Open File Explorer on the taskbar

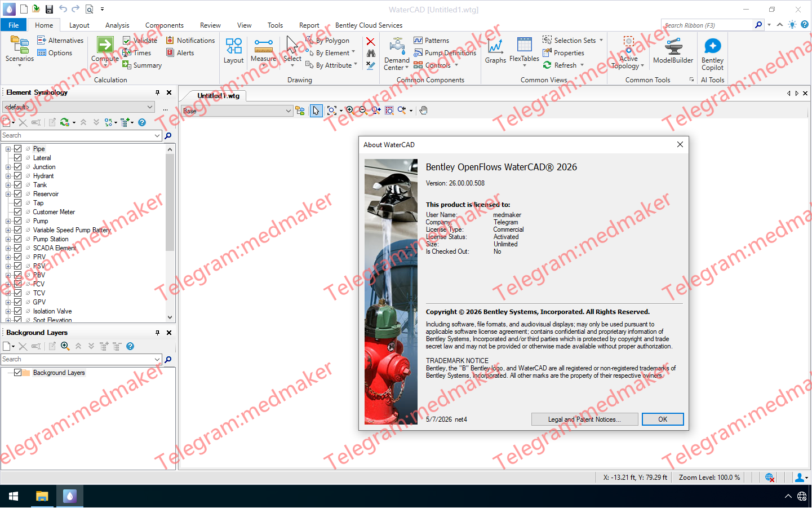coord(42,496)
